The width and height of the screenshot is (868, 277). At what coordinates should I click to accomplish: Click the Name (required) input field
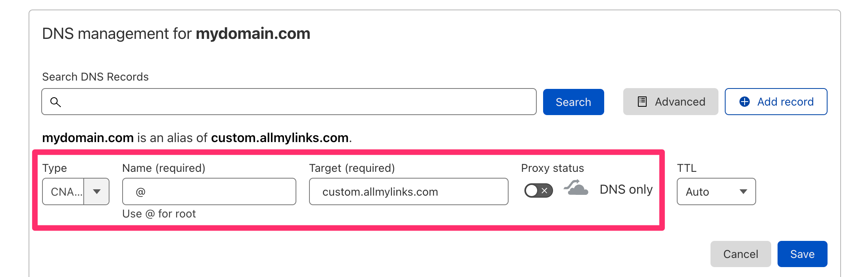click(209, 192)
